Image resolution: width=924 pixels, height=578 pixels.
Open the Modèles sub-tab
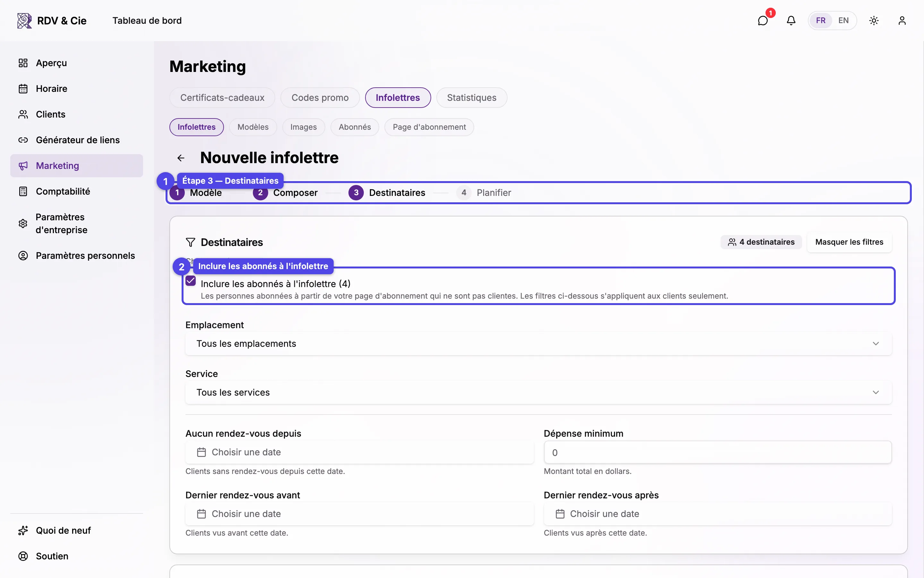click(253, 127)
